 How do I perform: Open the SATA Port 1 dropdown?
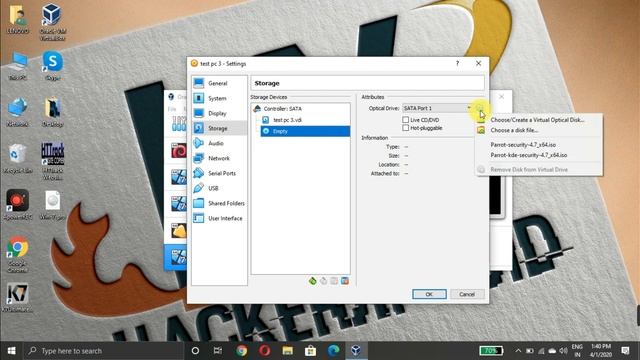pos(437,108)
